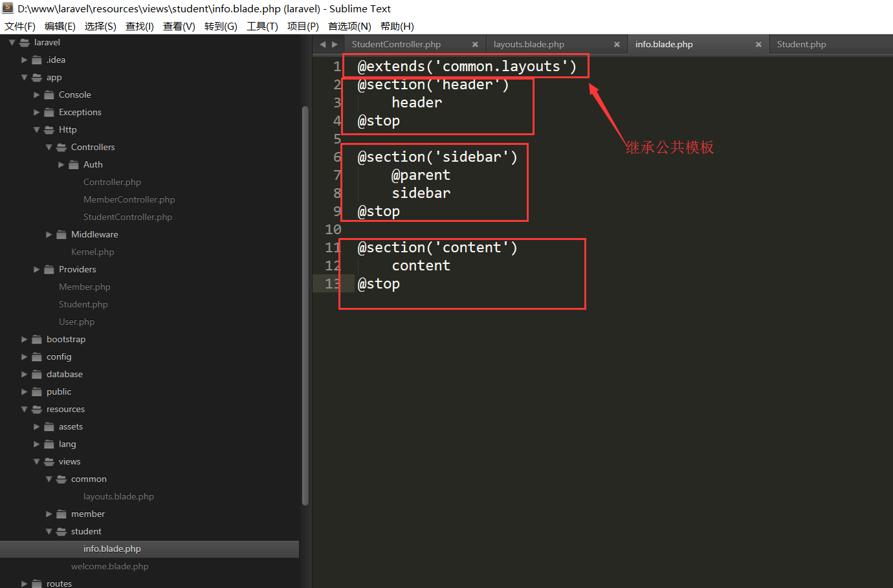Collapse the laravel root folder arrow
The height and width of the screenshot is (588, 893).
[x=12, y=43]
